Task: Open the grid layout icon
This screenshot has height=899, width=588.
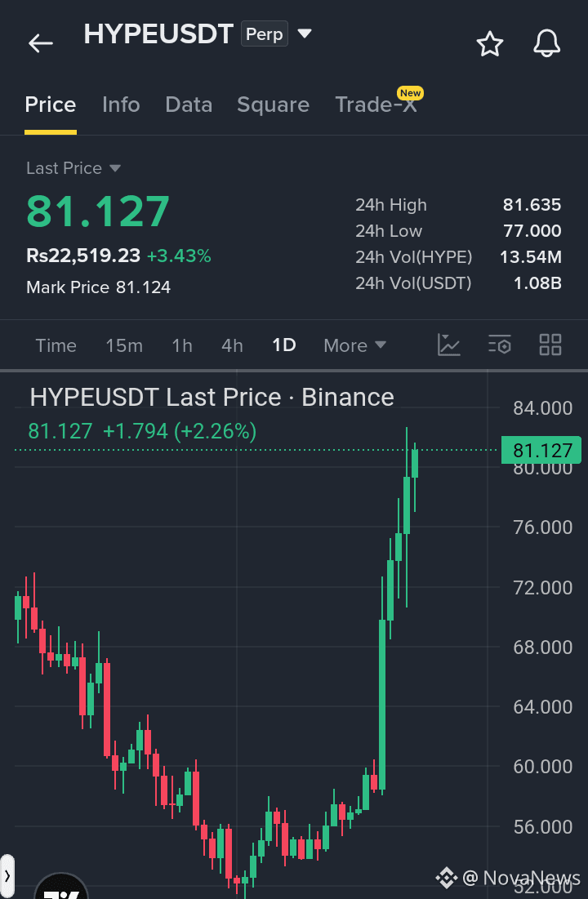Action: (550, 345)
